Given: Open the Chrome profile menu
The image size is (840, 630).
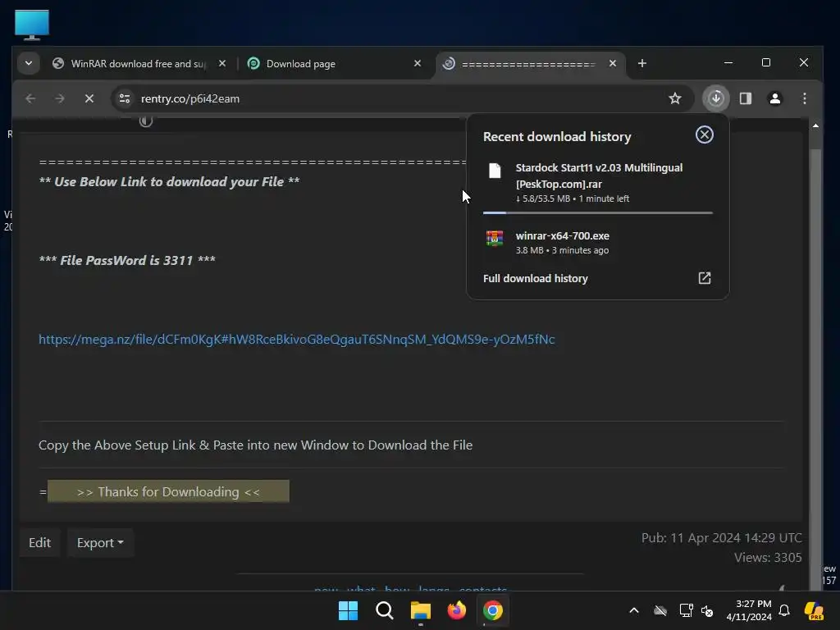Looking at the screenshot, I should tap(774, 98).
